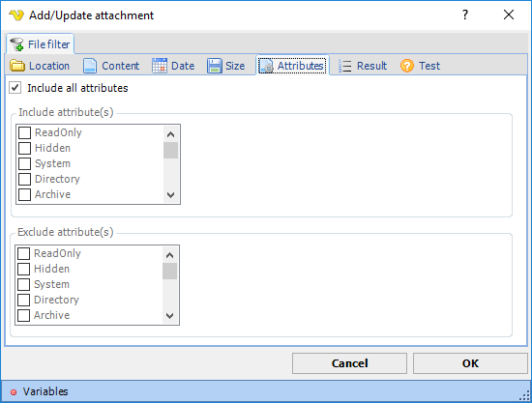The image size is (532, 403).
Task: Click the Attributes tab icon
Action: point(266,66)
